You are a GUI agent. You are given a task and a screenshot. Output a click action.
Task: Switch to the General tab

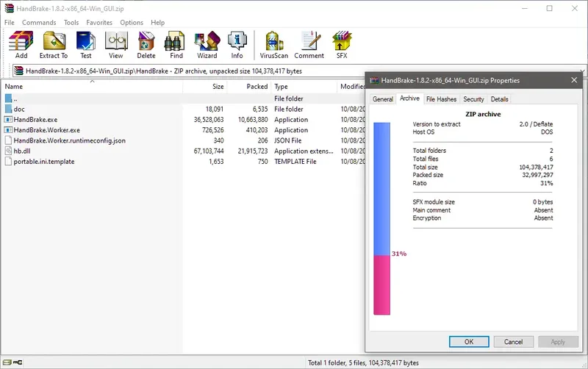coord(383,99)
